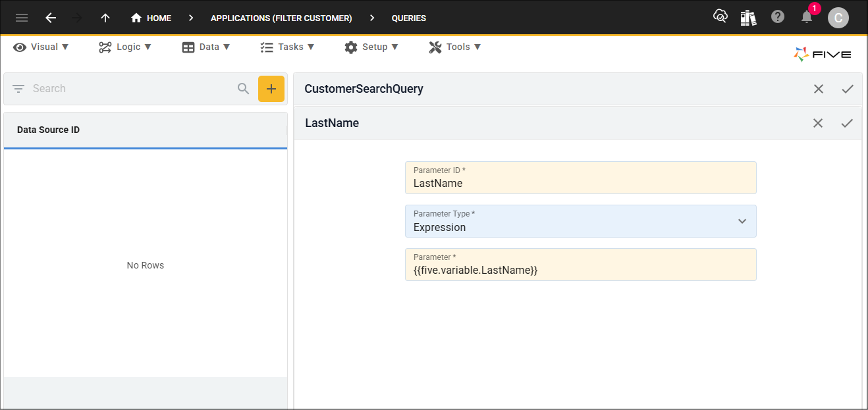Open the notifications bell
868x410 pixels.
[807, 17]
